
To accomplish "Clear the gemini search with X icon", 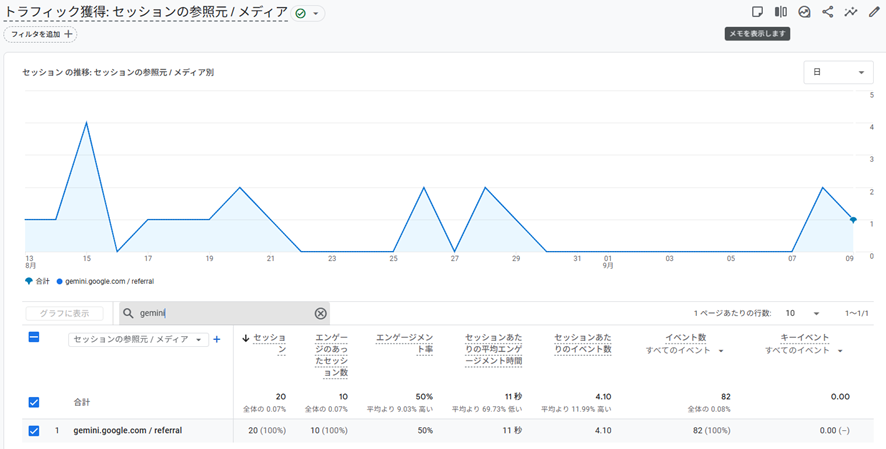I will click(x=320, y=313).
